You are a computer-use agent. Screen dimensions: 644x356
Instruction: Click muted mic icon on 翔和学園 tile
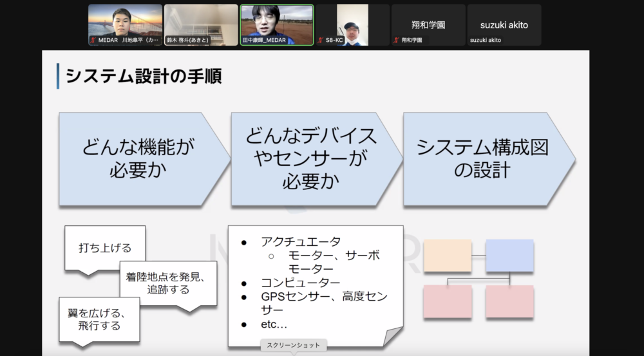(396, 41)
